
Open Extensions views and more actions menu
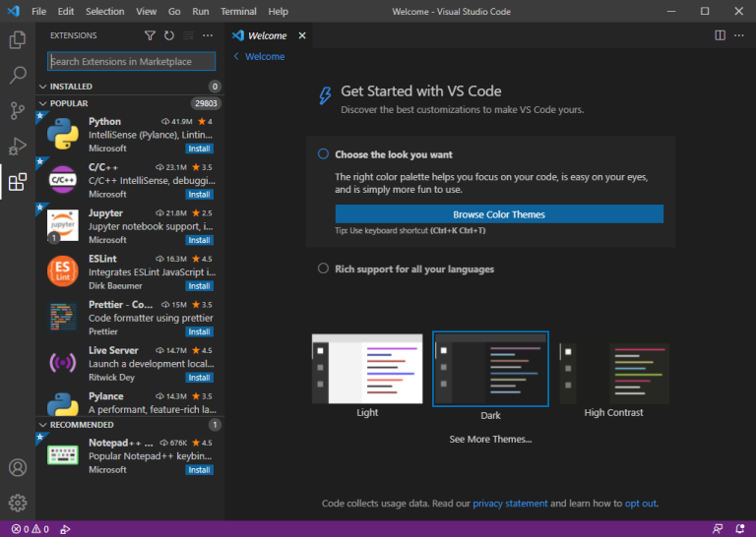tap(208, 35)
